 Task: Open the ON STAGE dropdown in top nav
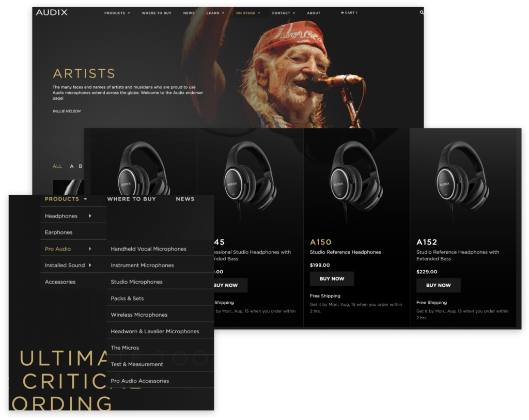pos(248,13)
